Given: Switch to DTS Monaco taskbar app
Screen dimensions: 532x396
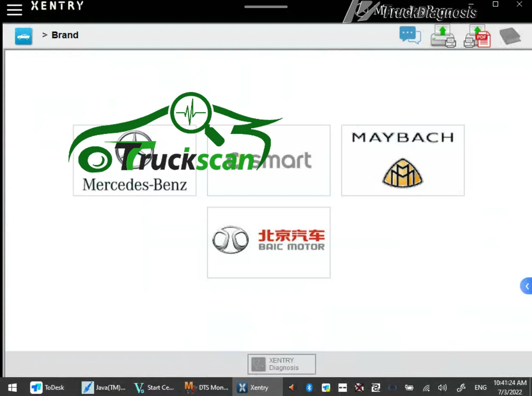Looking at the screenshot, I should [207, 388].
